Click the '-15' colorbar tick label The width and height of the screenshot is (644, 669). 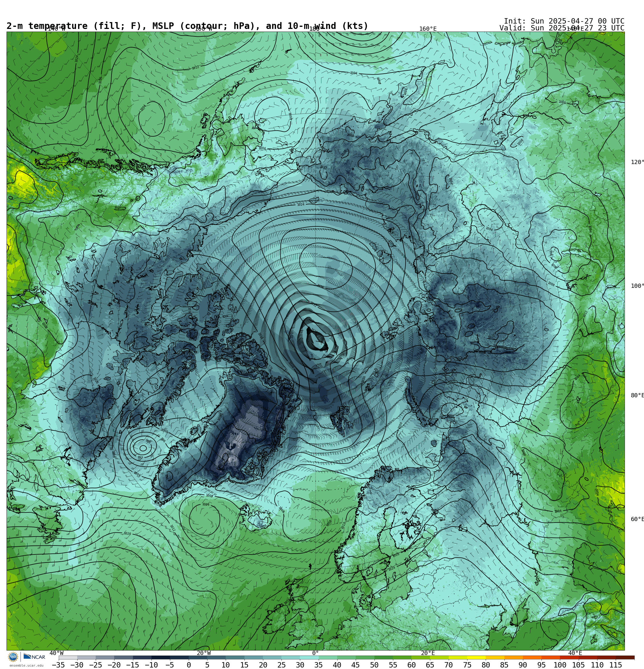[x=132, y=665]
